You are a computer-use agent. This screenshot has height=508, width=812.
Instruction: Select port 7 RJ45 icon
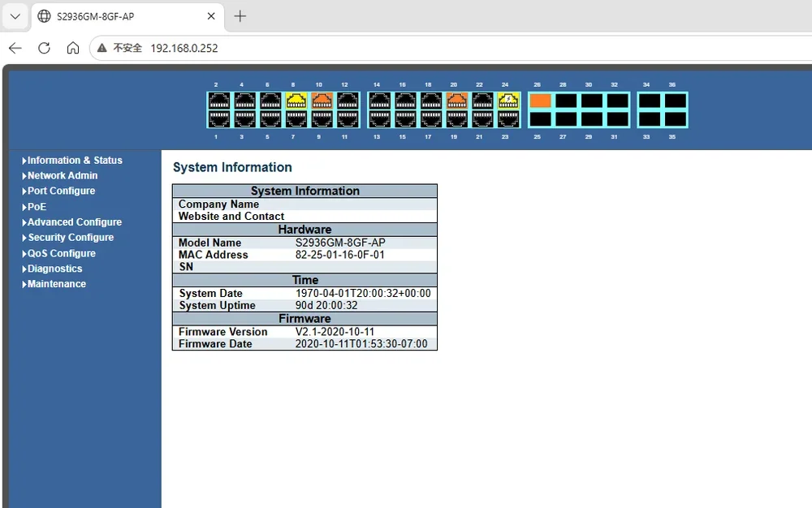click(296, 118)
